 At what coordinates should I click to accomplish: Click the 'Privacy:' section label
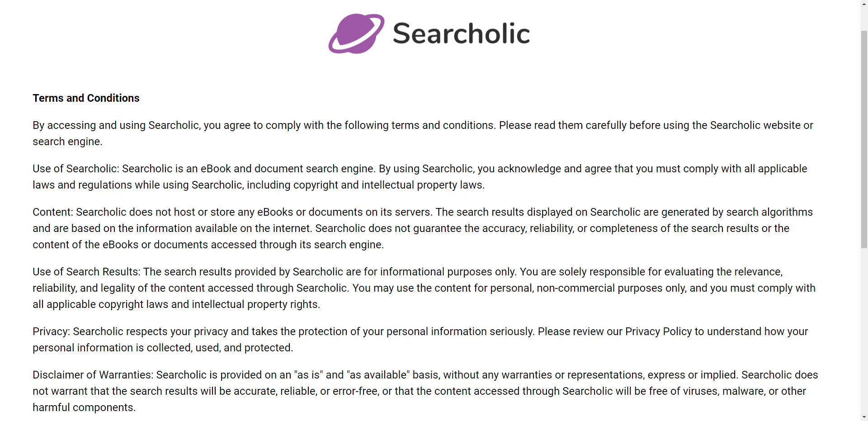click(x=51, y=331)
